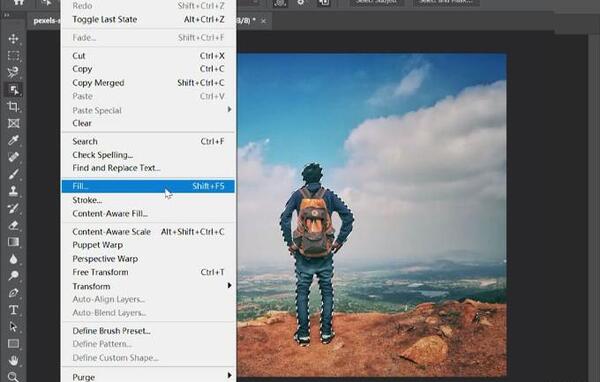The image size is (600, 382).
Task: Close the open document tab
Action: [263, 21]
